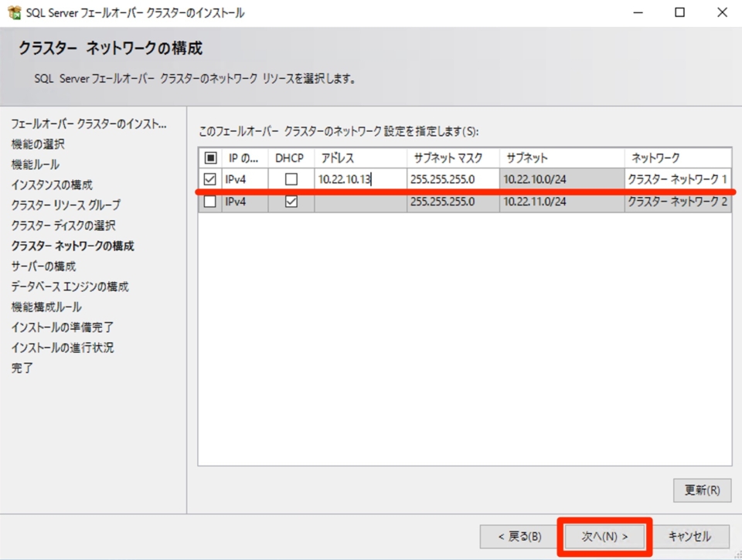Screen dimensions: 742x560
Task: Click the SQL Server installer title bar icon
Action: [x=14, y=13]
